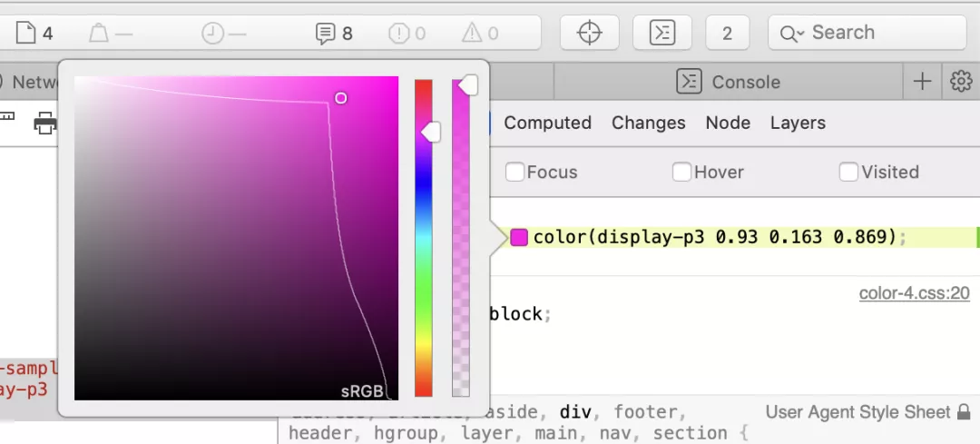Open Web Inspector settings gear
This screenshot has width=980, height=444.
(x=961, y=82)
